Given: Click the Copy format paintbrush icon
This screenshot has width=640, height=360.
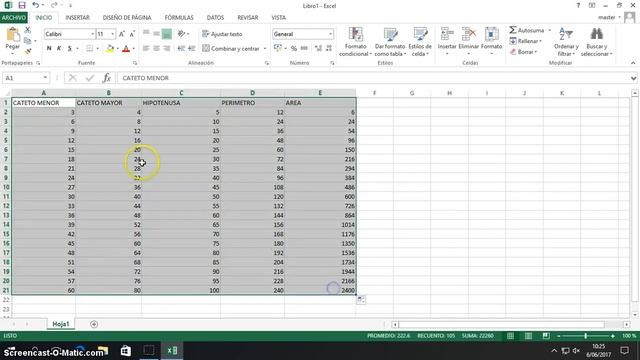Looking at the screenshot, I should tap(28, 51).
